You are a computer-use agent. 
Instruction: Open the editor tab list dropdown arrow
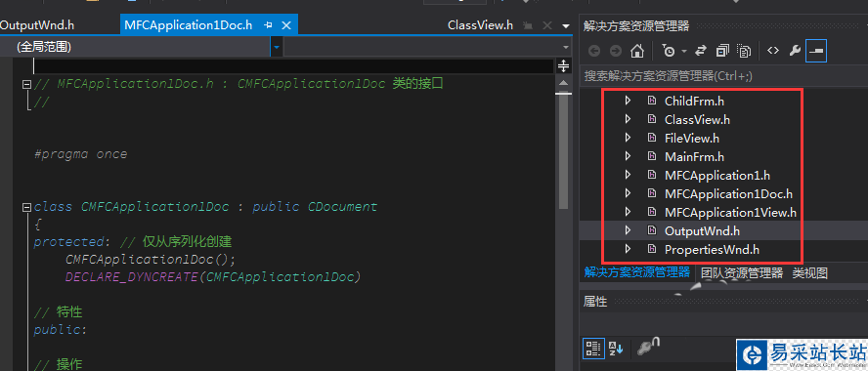[x=565, y=26]
